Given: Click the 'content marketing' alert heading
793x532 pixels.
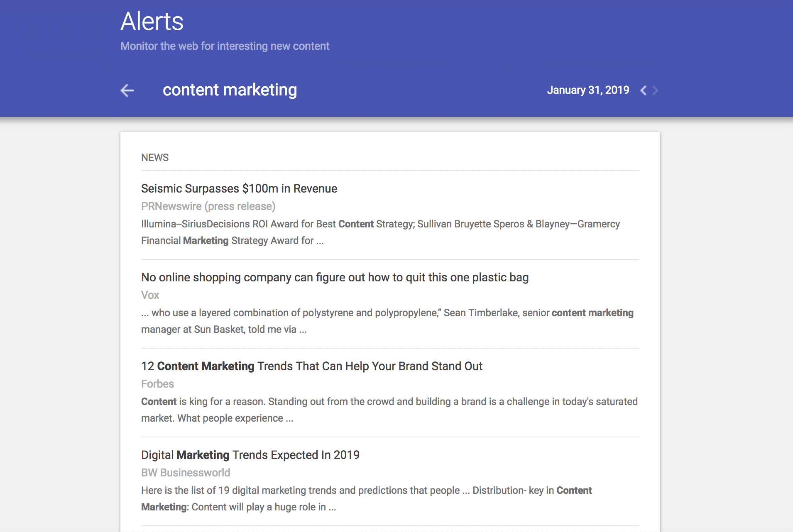Looking at the screenshot, I should [x=230, y=90].
